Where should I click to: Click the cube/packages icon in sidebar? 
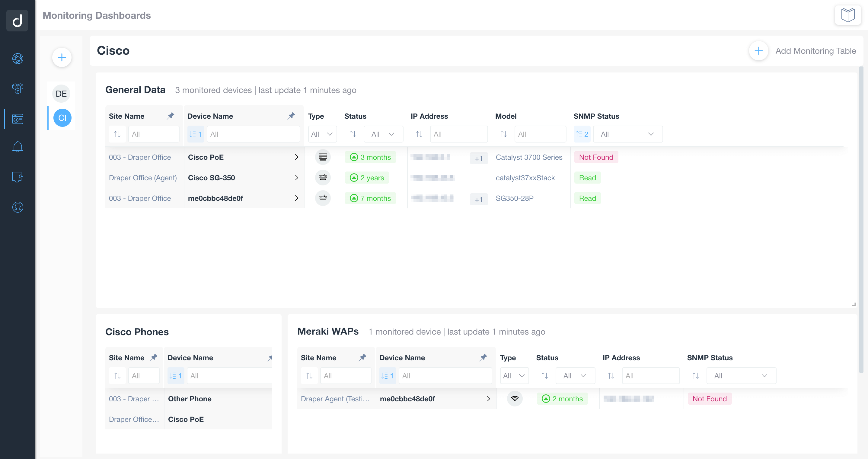pyautogui.click(x=17, y=87)
